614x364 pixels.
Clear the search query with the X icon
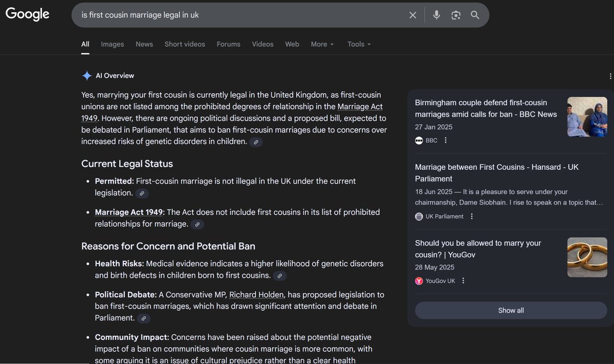click(x=413, y=15)
